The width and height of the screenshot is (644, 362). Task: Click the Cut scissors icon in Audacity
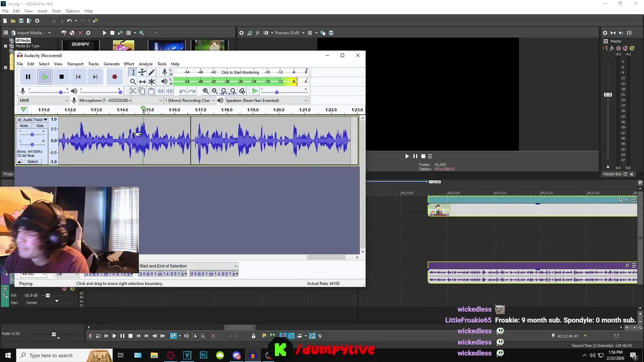133,91
